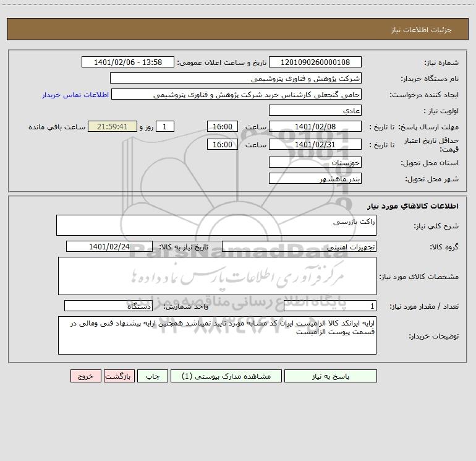The height and width of the screenshot is (461, 476).
Task: Click the priority field عادی
Action: point(315,110)
